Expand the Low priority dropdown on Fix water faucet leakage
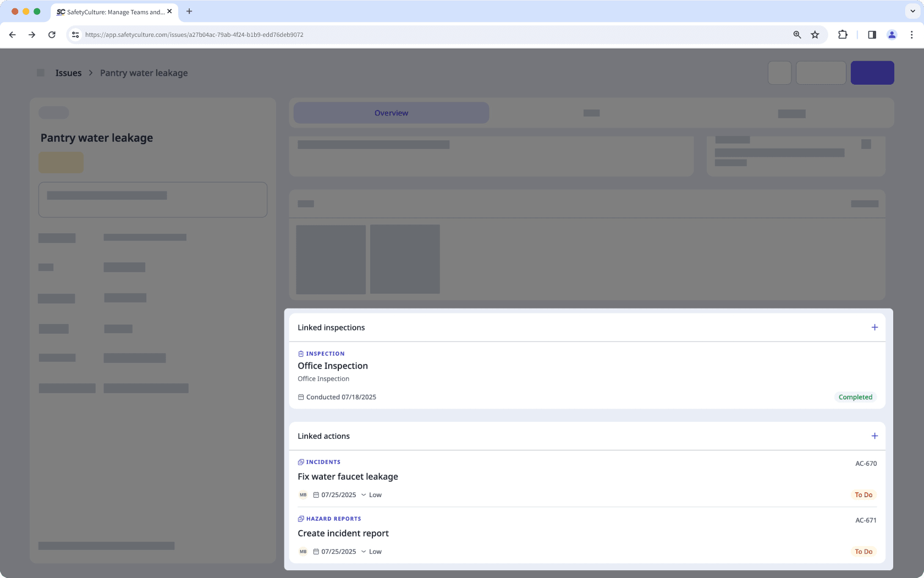The height and width of the screenshot is (578, 924). click(365, 494)
